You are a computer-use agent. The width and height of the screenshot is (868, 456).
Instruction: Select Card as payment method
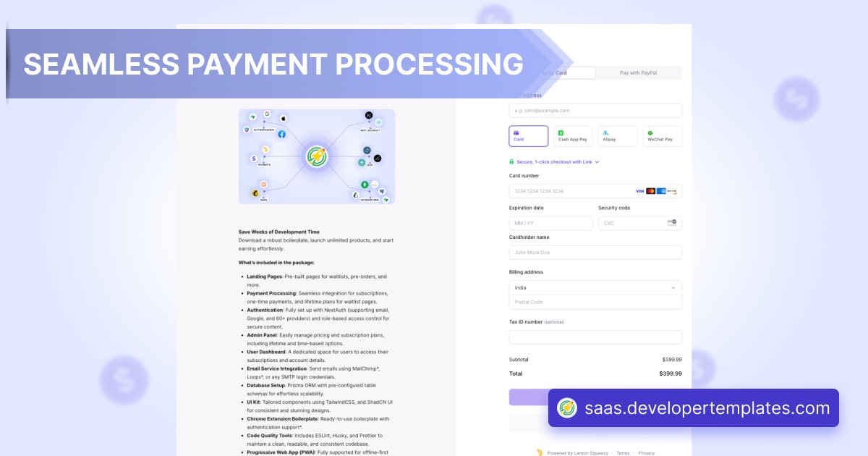click(x=529, y=136)
